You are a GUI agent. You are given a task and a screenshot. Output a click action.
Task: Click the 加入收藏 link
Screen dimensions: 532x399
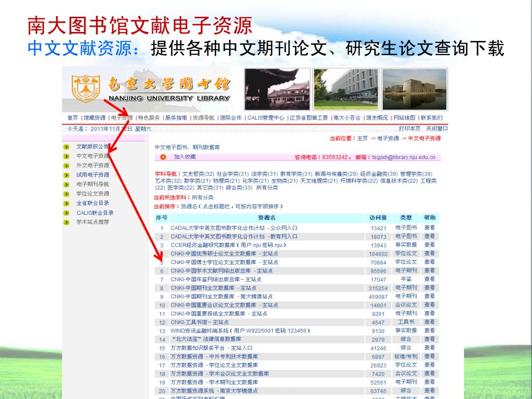tap(185, 157)
